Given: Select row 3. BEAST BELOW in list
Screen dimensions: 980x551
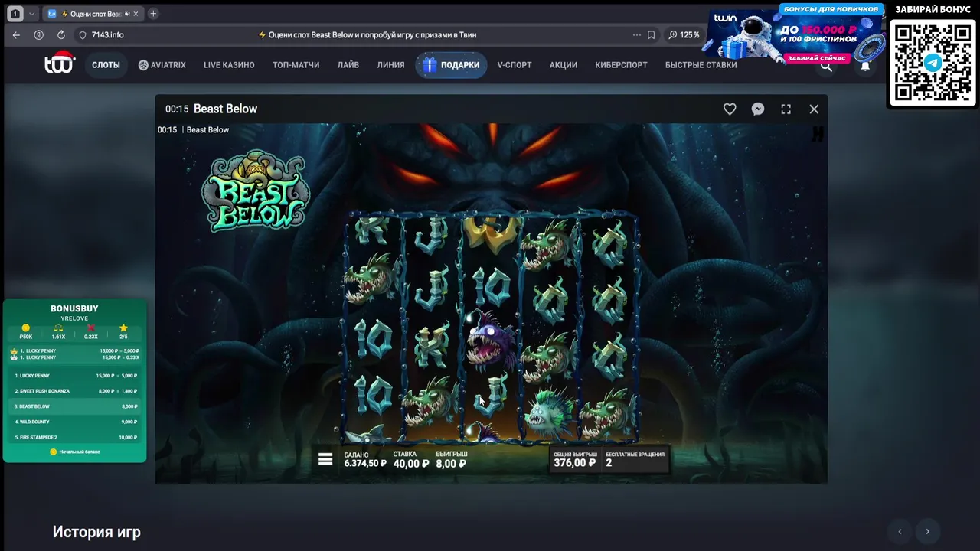Looking at the screenshot, I should pyautogui.click(x=75, y=406).
